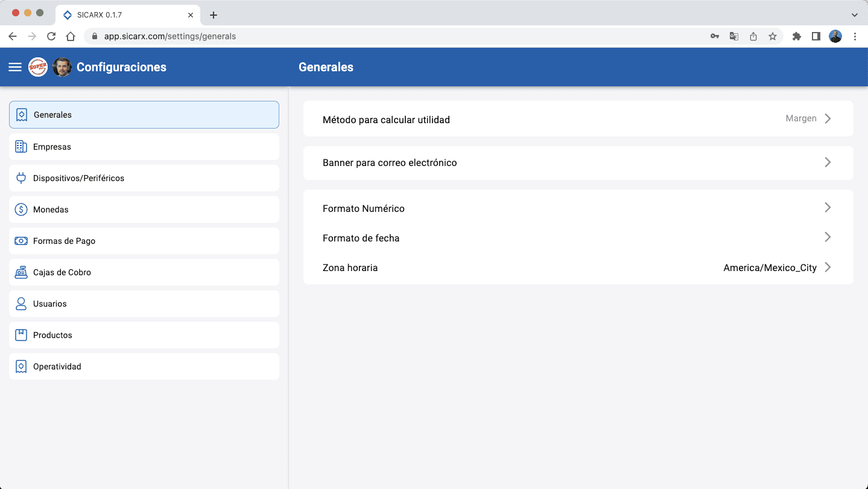Select the Usuarios person icon
The image size is (868, 489).
[x=21, y=303]
